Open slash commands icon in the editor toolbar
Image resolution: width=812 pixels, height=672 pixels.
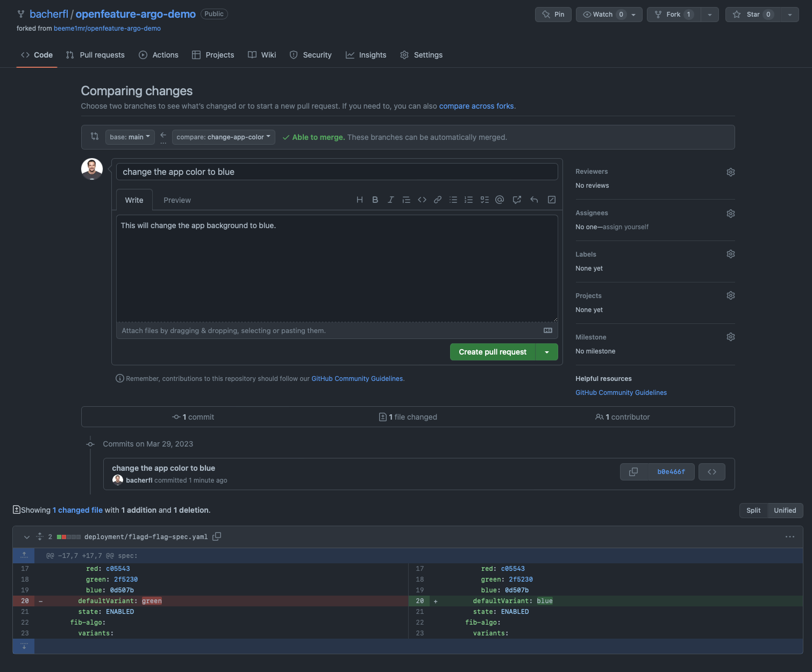(552, 200)
